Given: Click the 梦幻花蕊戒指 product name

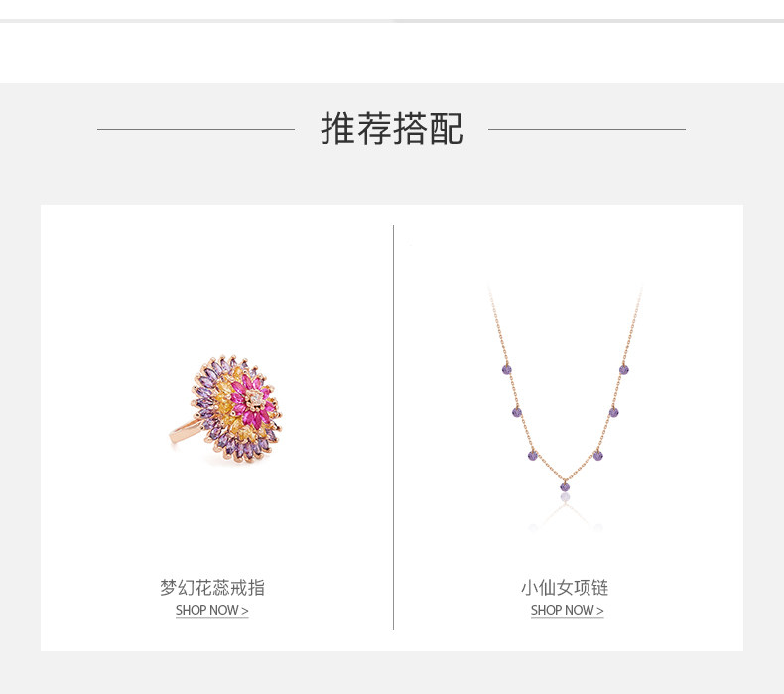Looking at the screenshot, I should [x=212, y=588].
